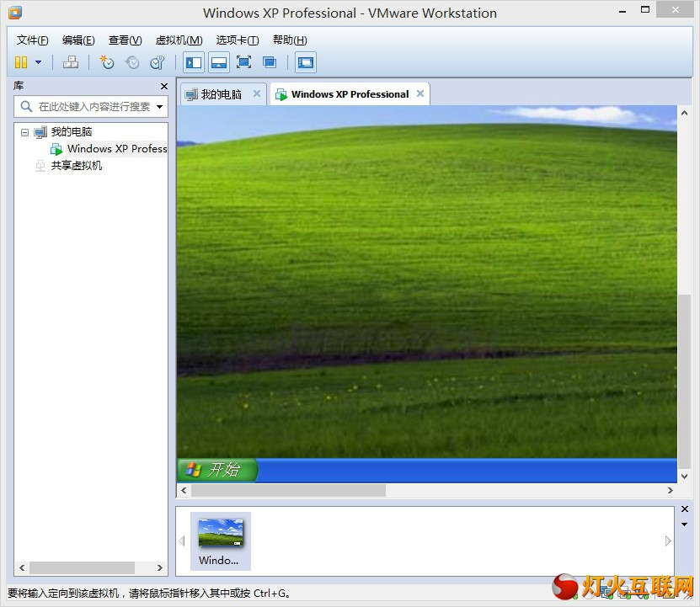This screenshot has height=607, width=700.
Task: Select Windows XP Professional in the library tree
Action: click(117, 149)
